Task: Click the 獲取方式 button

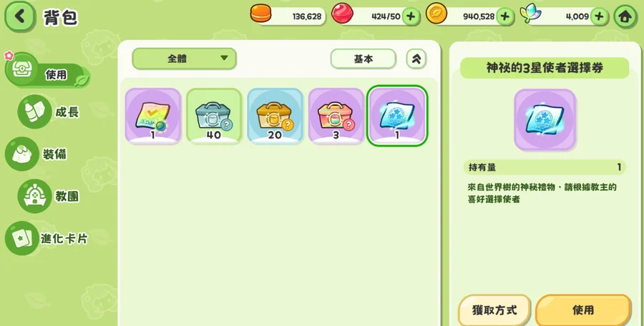Action: coord(494,310)
